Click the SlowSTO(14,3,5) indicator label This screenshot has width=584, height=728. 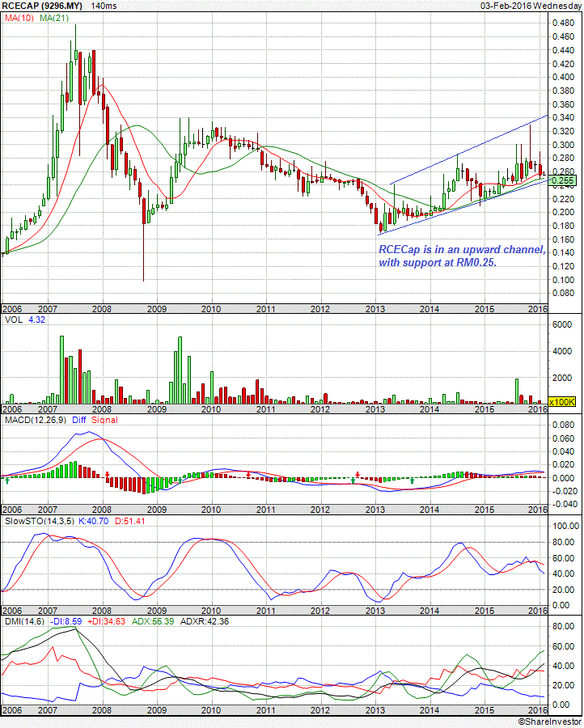[x=39, y=521]
